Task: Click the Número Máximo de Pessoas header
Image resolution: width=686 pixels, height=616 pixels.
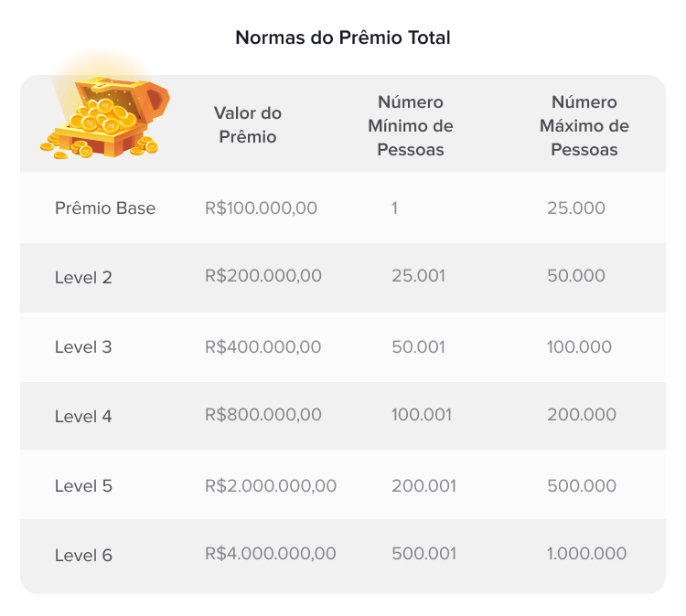Action: [584, 126]
